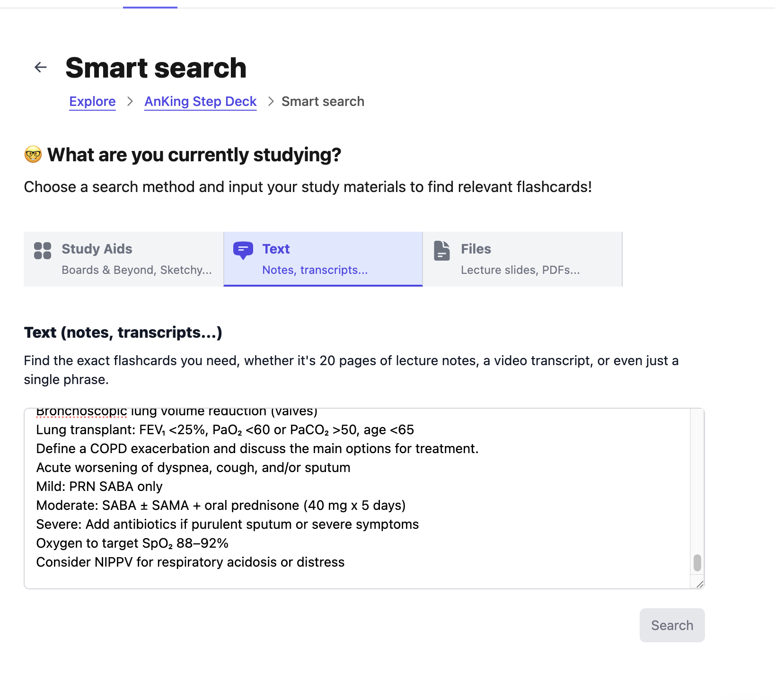Screen dimensions: 775x700
Task: Click the text area resize handle
Action: click(700, 584)
